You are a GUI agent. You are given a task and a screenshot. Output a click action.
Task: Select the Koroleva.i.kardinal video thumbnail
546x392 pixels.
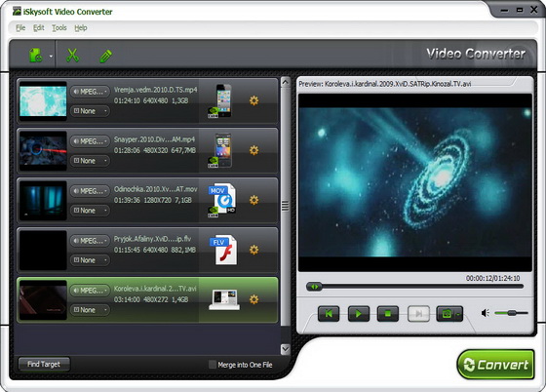point(43,299)
